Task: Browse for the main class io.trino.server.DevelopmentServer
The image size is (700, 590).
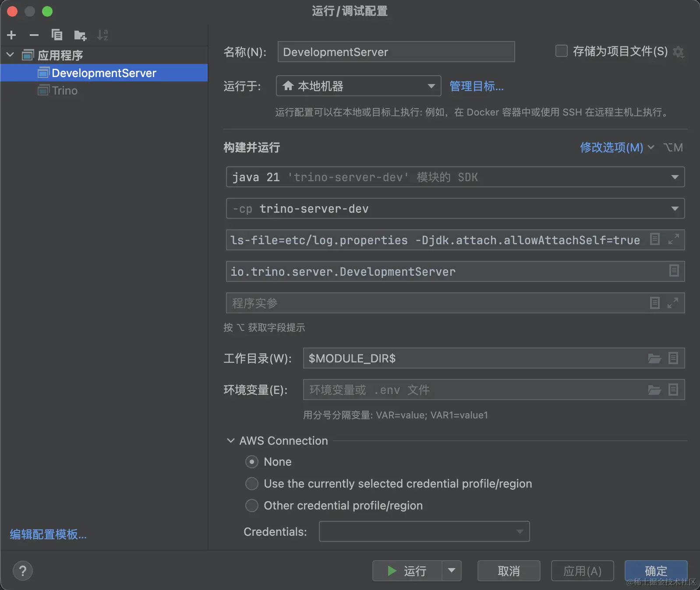Action: [x=674, y=270]
